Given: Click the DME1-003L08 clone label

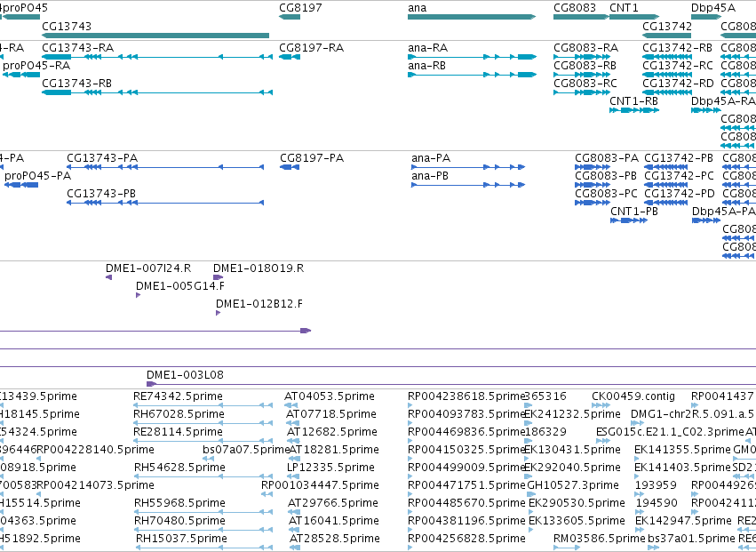Looking at the screenshot, I should point(185,375).
